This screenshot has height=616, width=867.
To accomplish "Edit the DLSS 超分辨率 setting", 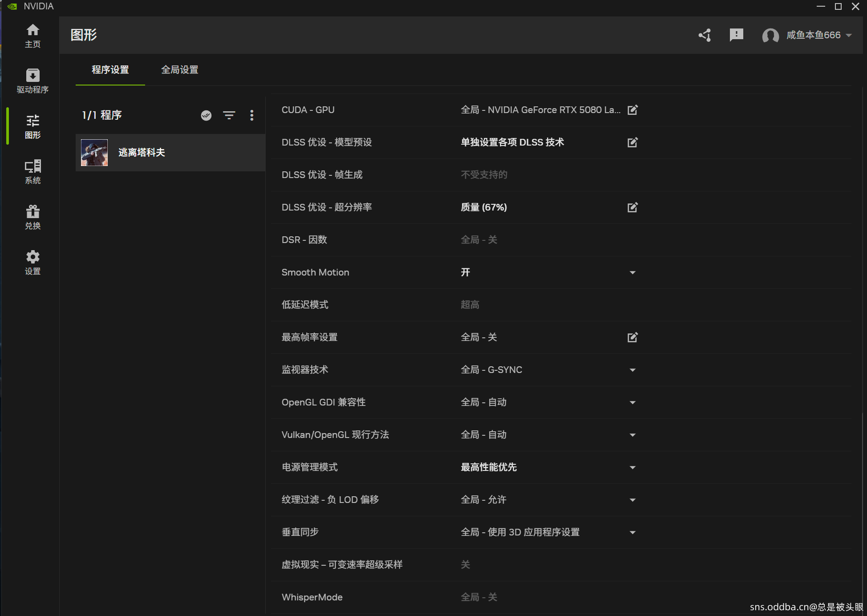I will (x=632, y=207).
